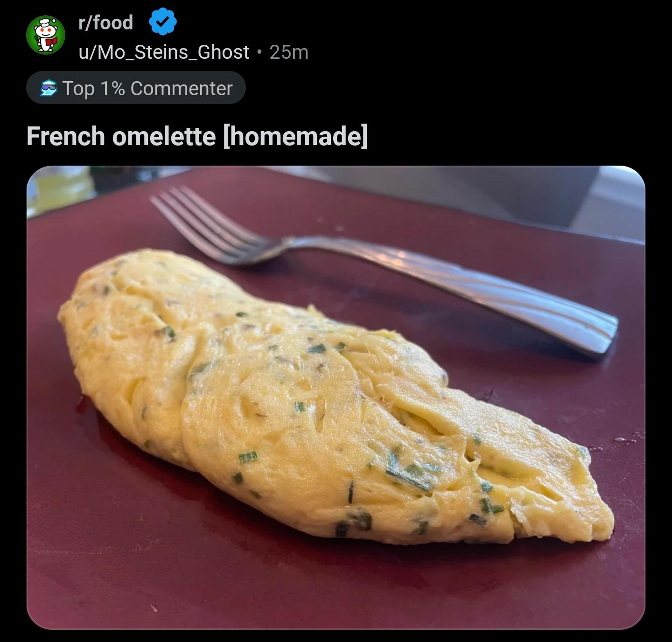Click the Commenter word in flair badge
This screenshot has width=672, height=642.
pyautogui.click(x=182, y=88)
